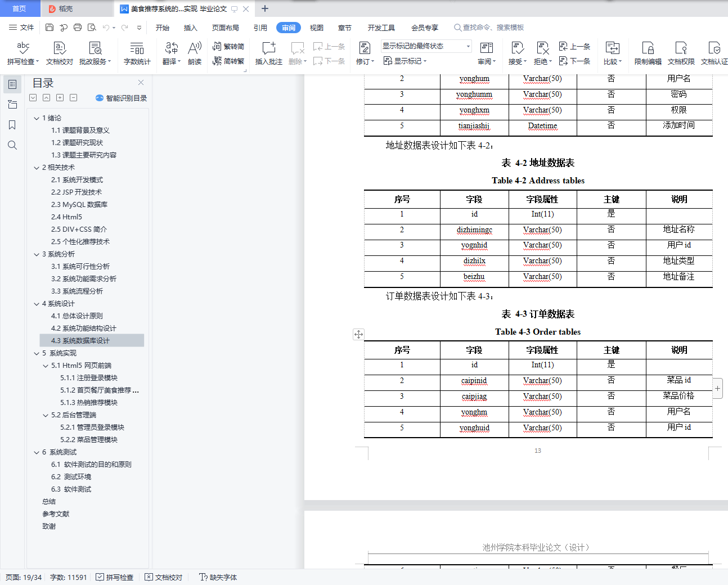Toggle 文档校对 in the status bar
Image resolution: width=728 pixels, height=585 pixels.
pos(163,577)
